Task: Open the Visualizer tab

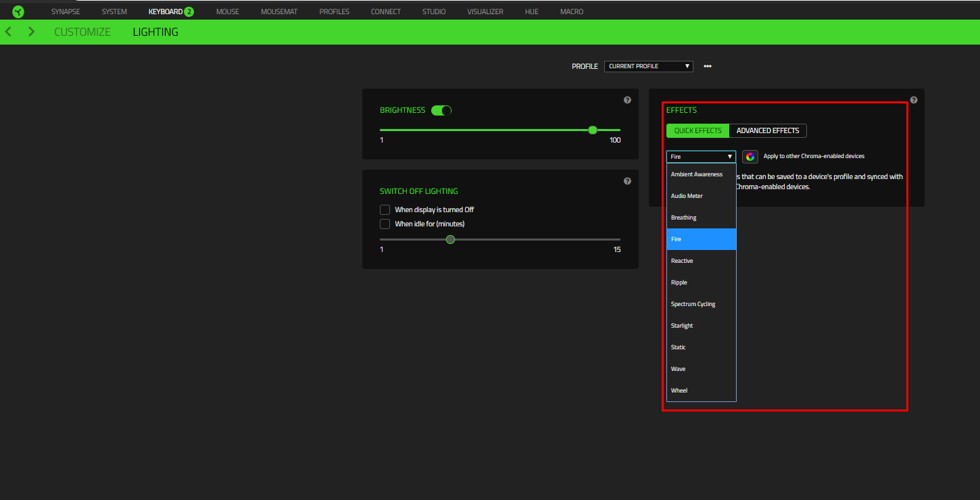Action: click(x=485, y=11)
